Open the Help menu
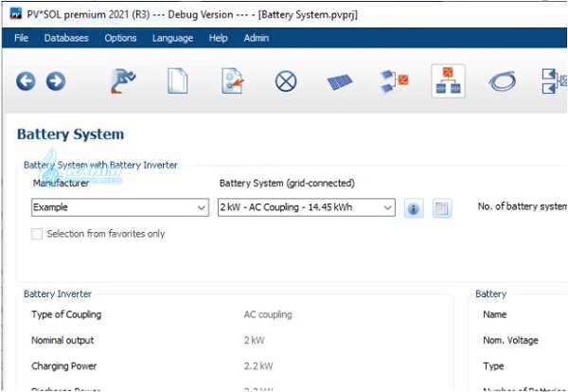This screenshot has width=568, height=392. (x=218, y=38)
